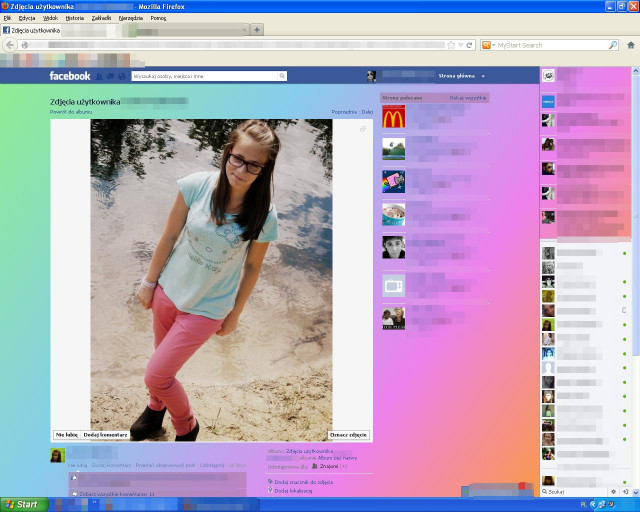Open Facebook messages icon
The width and height of the screenshot is (640, 512).
click(x=110, y=76)
